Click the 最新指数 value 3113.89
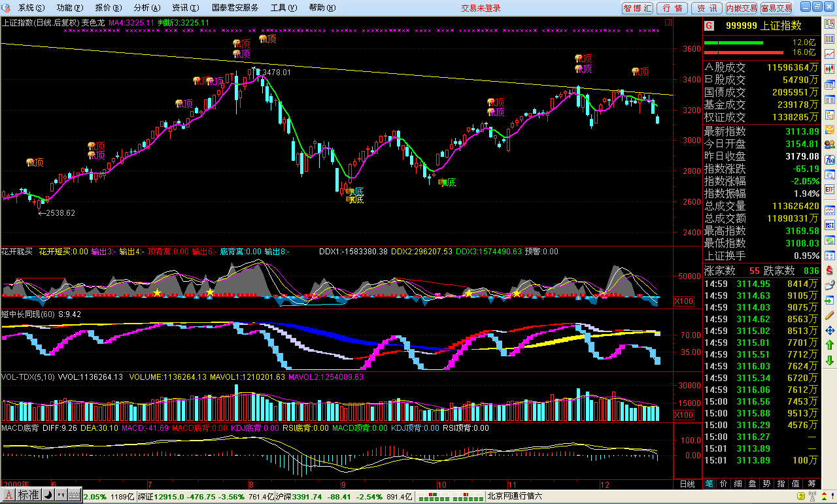Image resolution: width=837 pixels, height=504 pixels. pos(802,131)
